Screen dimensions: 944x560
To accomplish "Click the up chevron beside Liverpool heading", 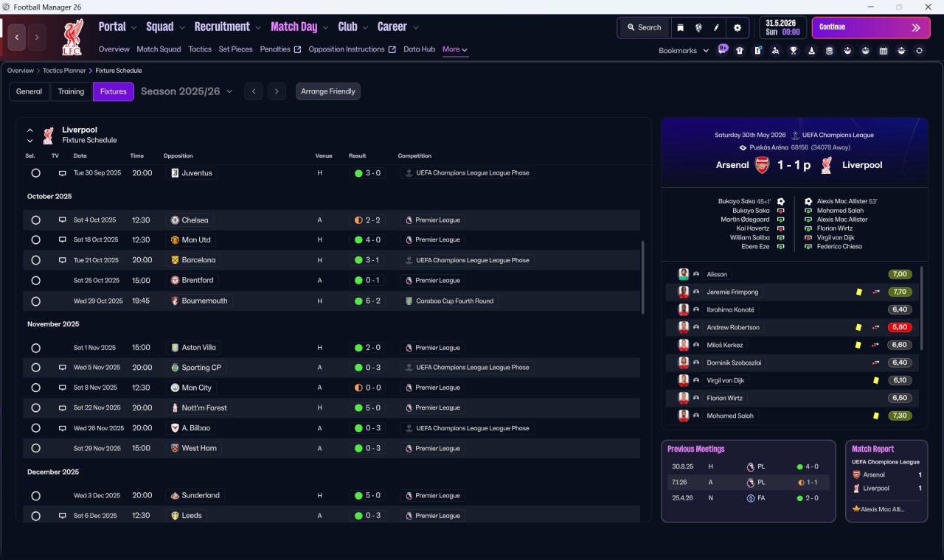I will point(30,130).
